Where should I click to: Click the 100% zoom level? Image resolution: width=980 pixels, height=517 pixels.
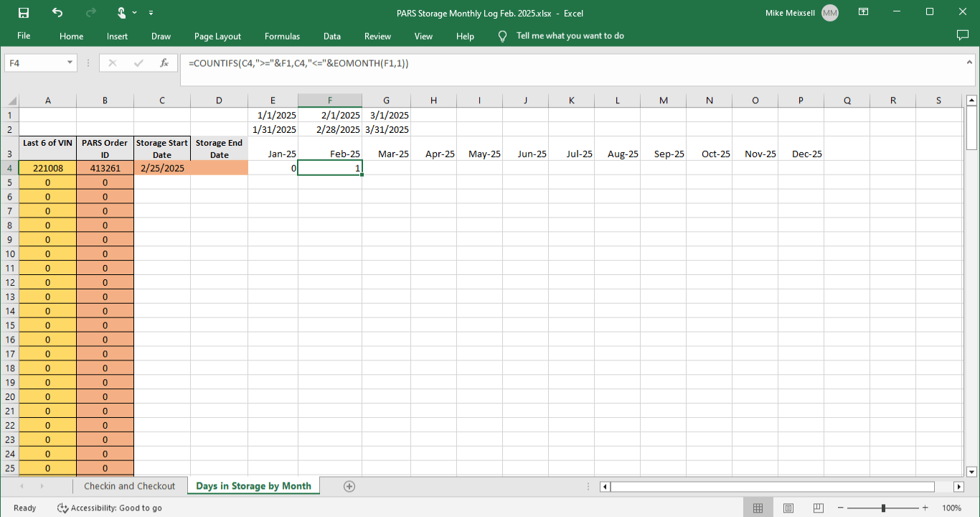pyautogui.click(x=951, y=508)
